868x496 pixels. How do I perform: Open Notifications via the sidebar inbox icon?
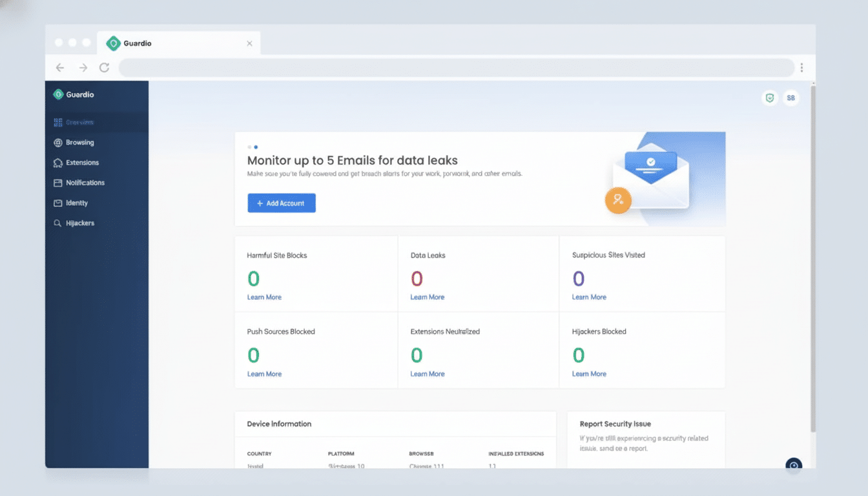click(x=58, y=182)
